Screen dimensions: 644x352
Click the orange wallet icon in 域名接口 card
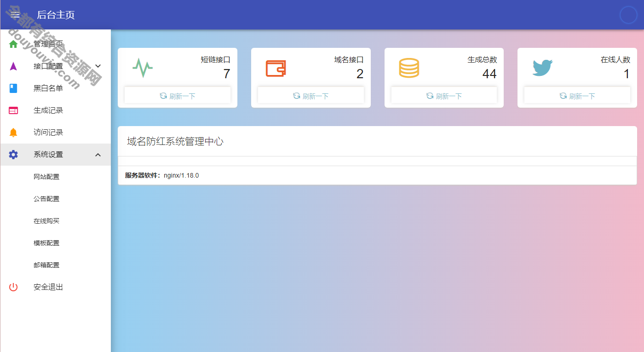point(276,68)
